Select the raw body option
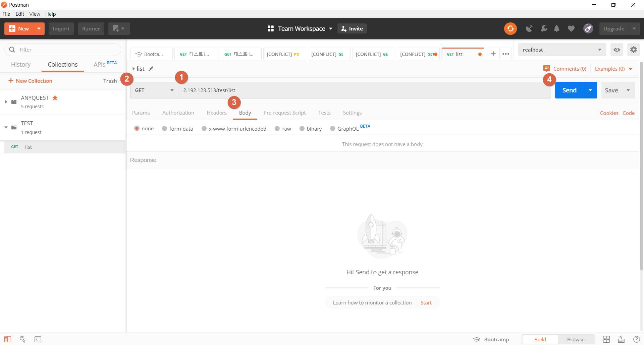Viewport: 644px width, 345px height. click(277, 128)
